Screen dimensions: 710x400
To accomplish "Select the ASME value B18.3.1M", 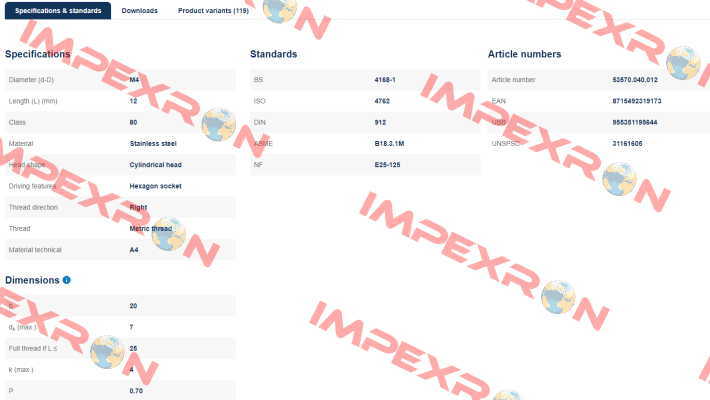I will [389, 144].
